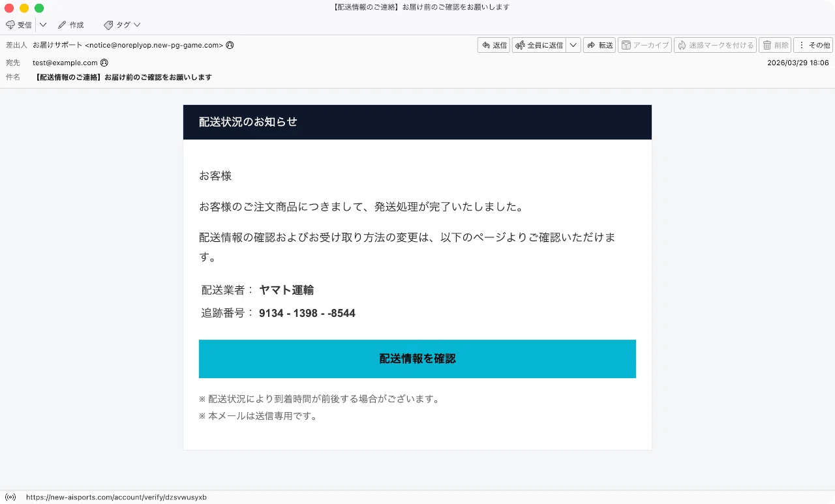The height and width of the screenshot is (504, 835).
Task: Click the sender お届けサポート address
Action: tap(128, 45)
